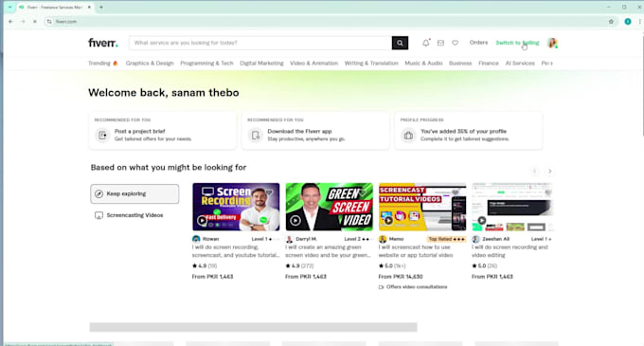Open a new browser tab

101,7
